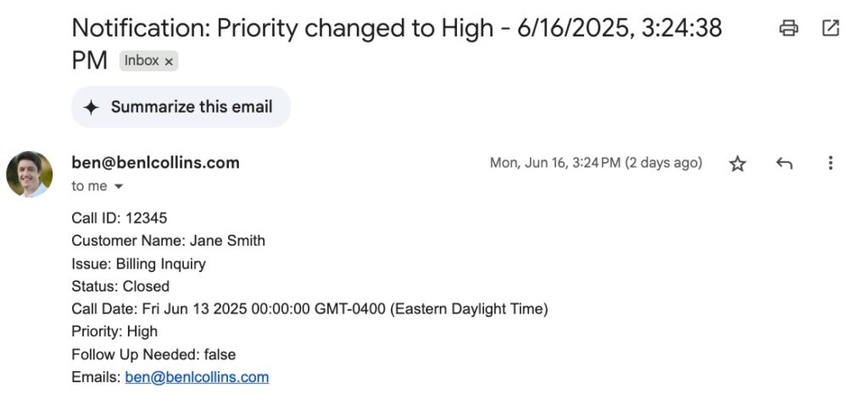The image size is (868, 417).
Task: Click the "Call ID: 12345" line
Action: 120,218
